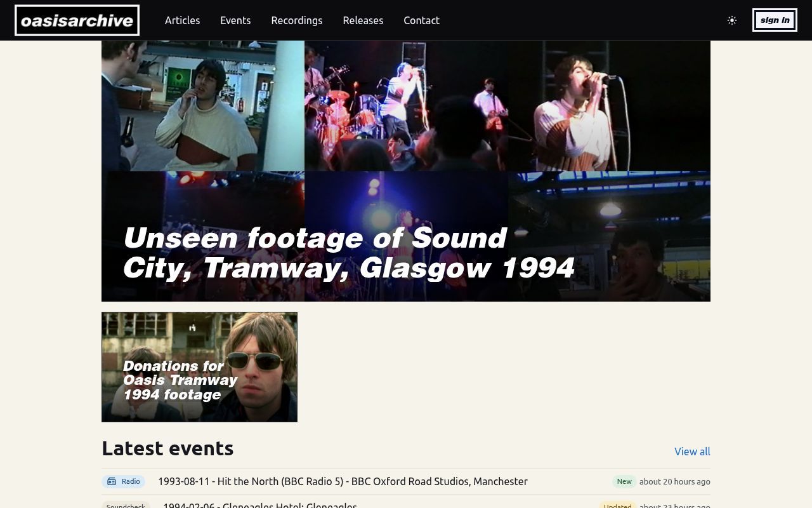Open the Contact page
This screenshot has width=812, height=508.
click(x=421, y=20)
